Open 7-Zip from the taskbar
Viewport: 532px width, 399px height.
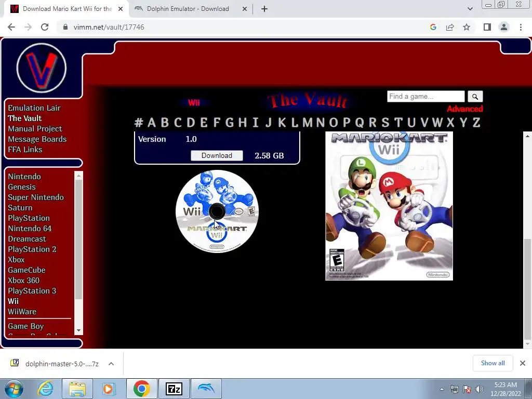click(x=174, y=389)
